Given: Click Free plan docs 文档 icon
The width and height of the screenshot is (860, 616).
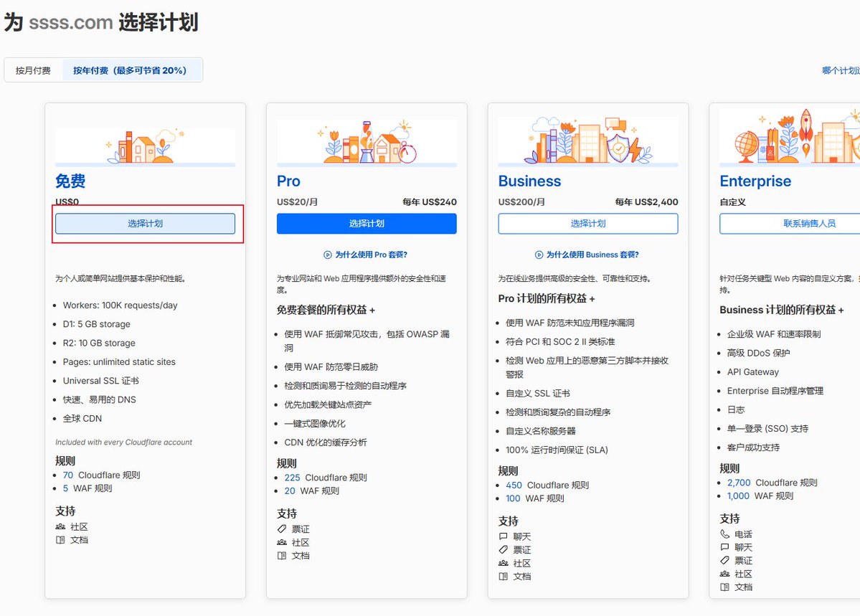Looking at the screenshot, I should tap(60, 540).
